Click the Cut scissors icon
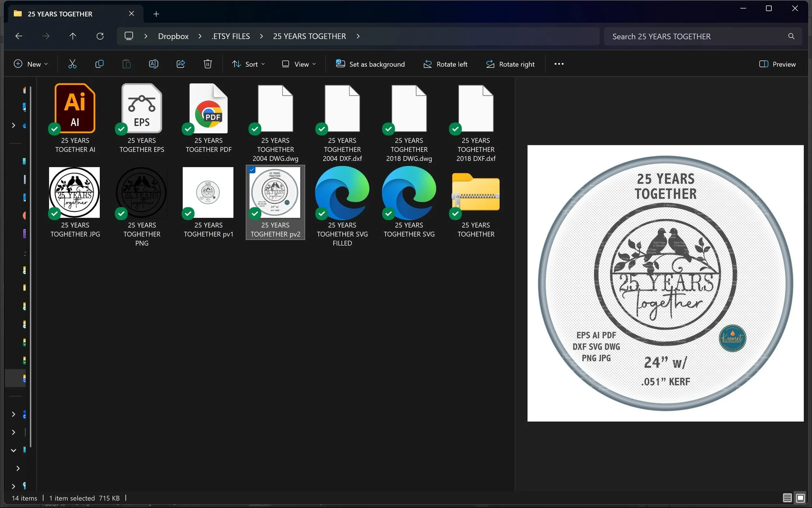This screenshot has height=508, width=812. 72,64
